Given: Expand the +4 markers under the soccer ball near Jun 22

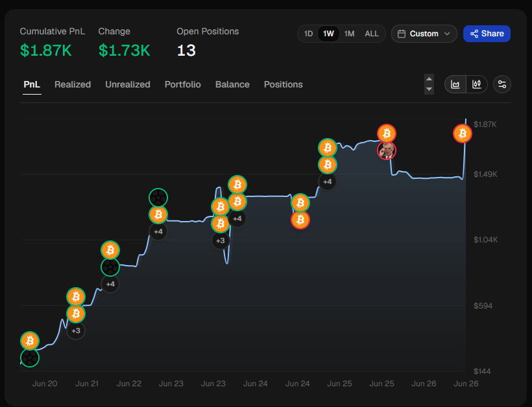Looking at the screenshot, I should click(110, 284).
